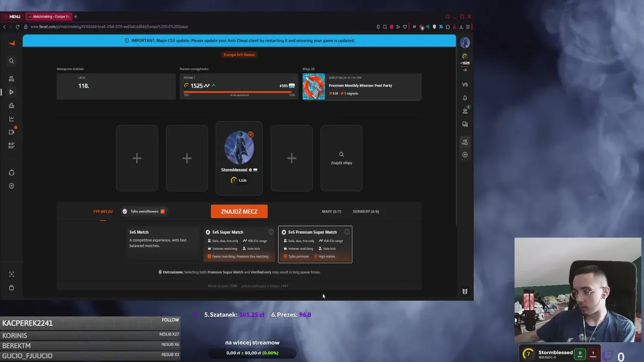The height and width of the screenshot is (362, 644).
Task: Click GUCIO_FJUUCIO row in stream overlay
Action: (91, 356)
